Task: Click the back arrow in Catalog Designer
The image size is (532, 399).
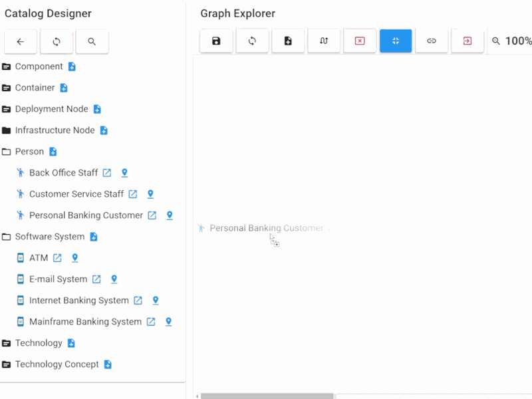Action: click(x=21, y=41)
